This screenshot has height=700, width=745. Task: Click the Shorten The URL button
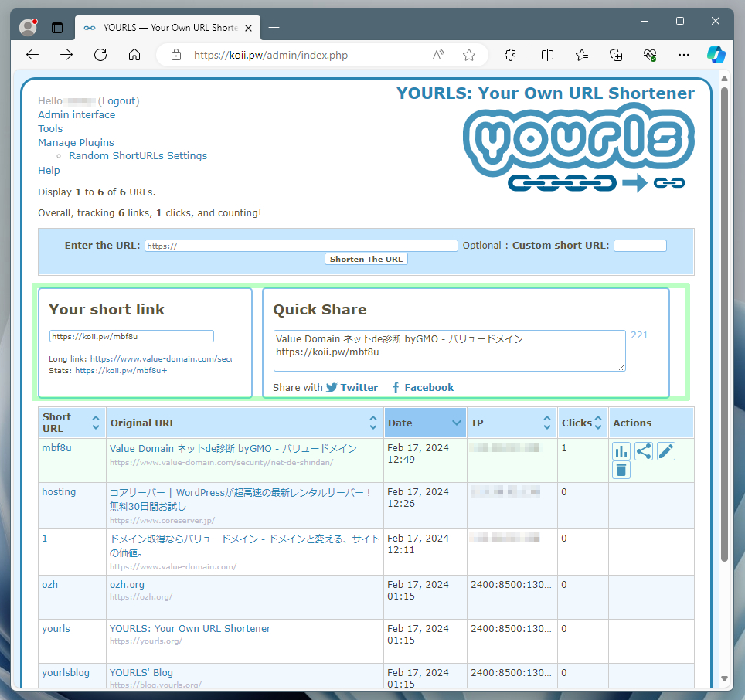click(366, 260)
